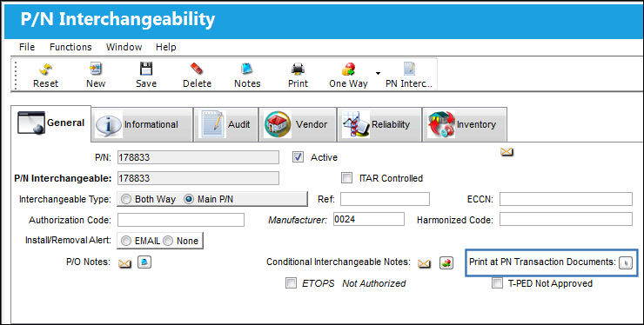Image resolution: width=644 pixels, height=325 pixels.
Task: Check T-PED Not Approved checkbox
Action: tap(497, 283)
